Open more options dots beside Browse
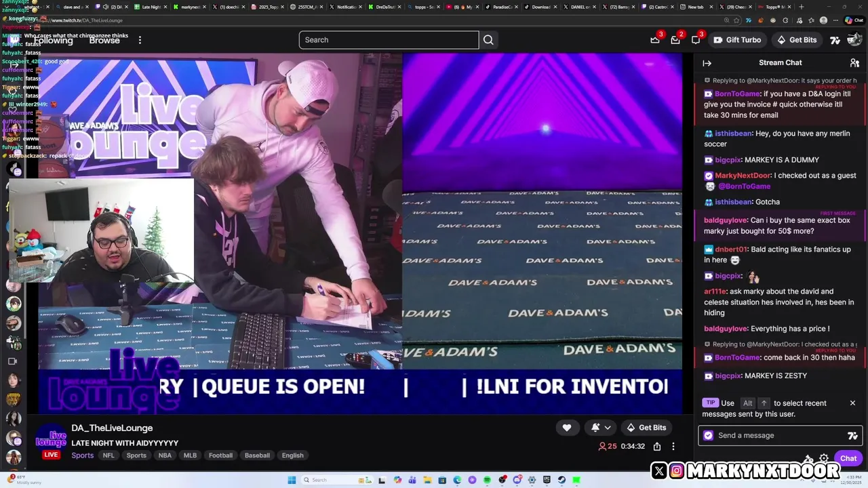868x488 pixels. click(x=140, y=40)
